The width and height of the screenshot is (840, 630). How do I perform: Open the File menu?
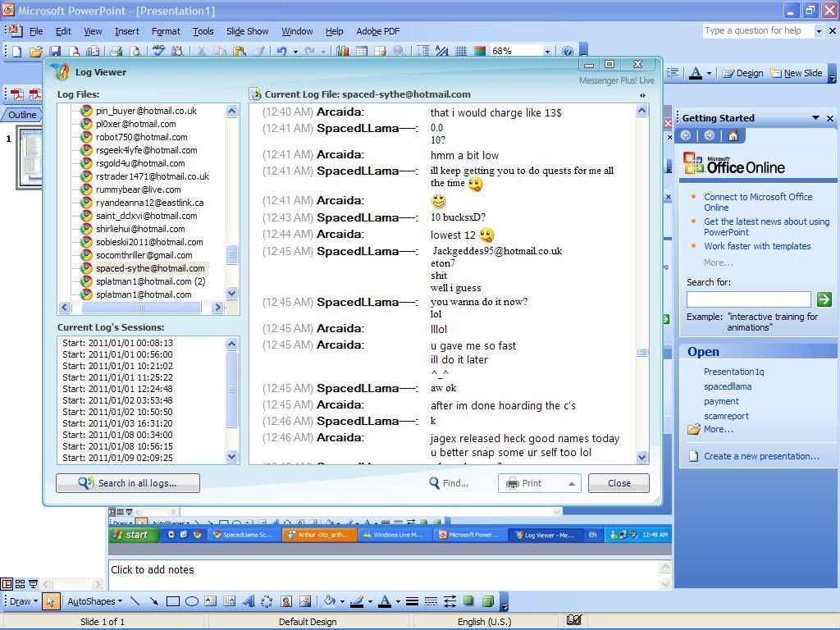click(36, 31)
